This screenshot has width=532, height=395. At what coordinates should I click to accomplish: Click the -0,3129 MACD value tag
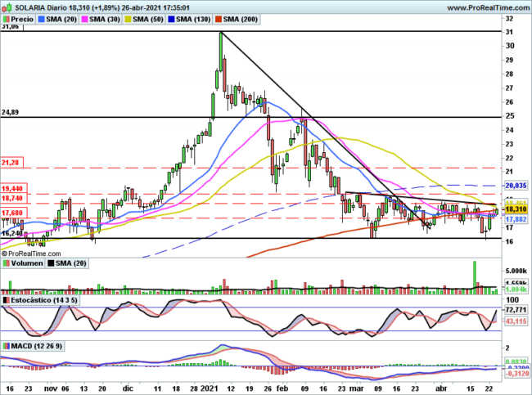(x=516, y=373)
